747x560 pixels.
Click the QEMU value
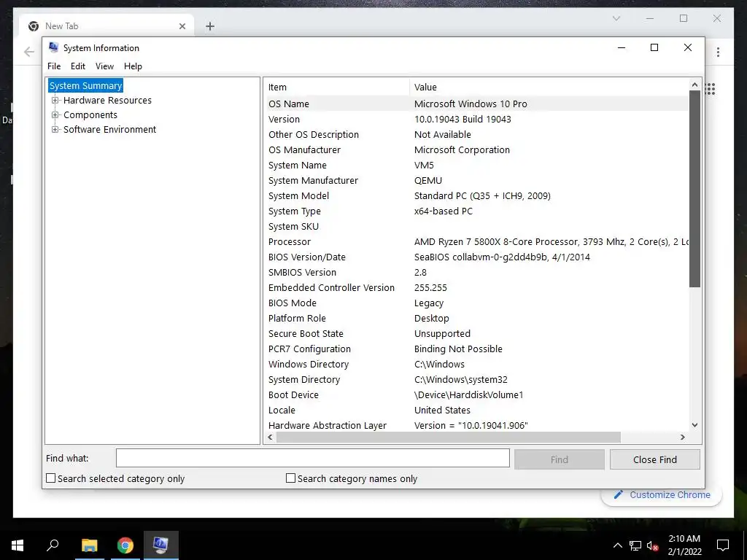click(x=427, y=181)
